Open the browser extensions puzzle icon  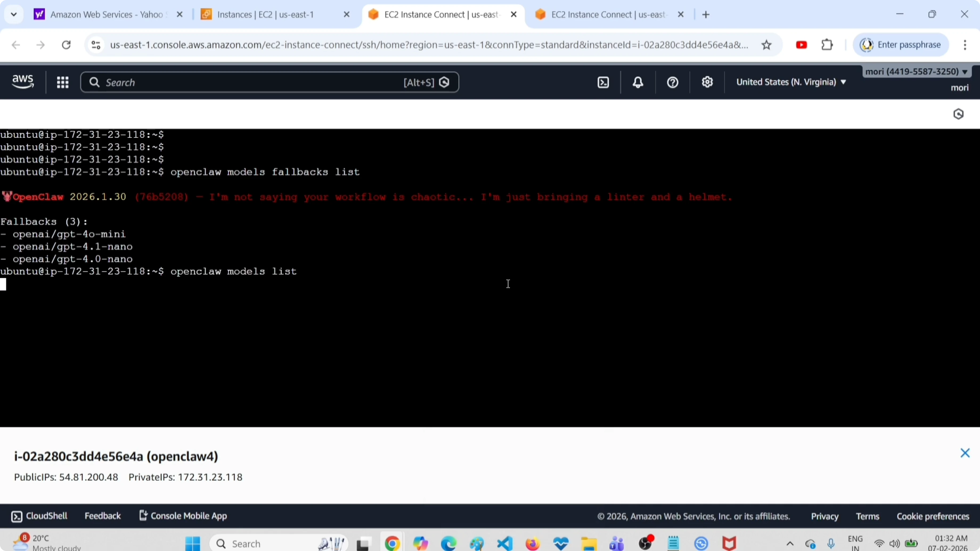point(827,45)
